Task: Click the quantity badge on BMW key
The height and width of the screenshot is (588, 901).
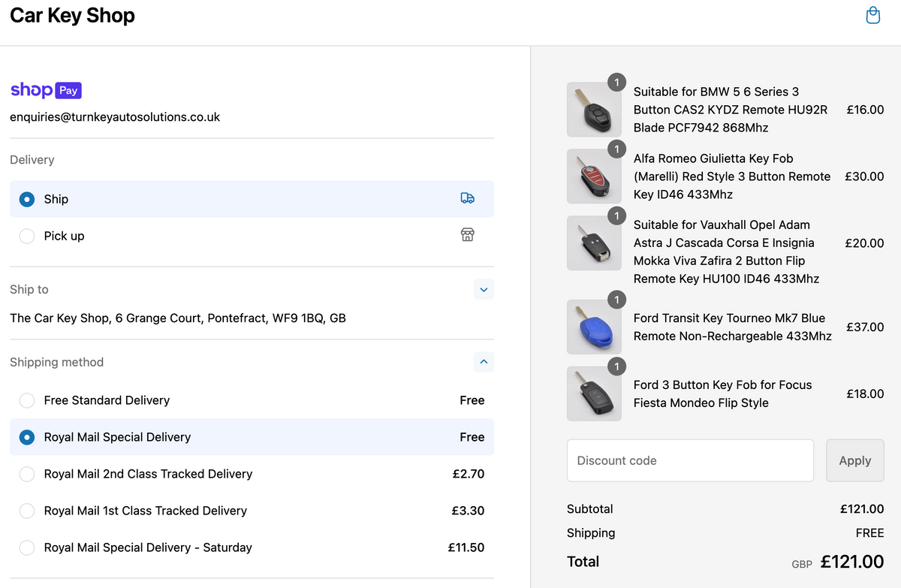Action: tap(616, 83)
